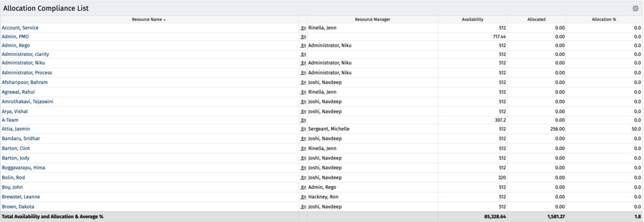The width and height of the screenshot is (644, 222).
Task: Click resource icon in Admin, PMO row
Action: pyautogui.click(x=303, y=37)
